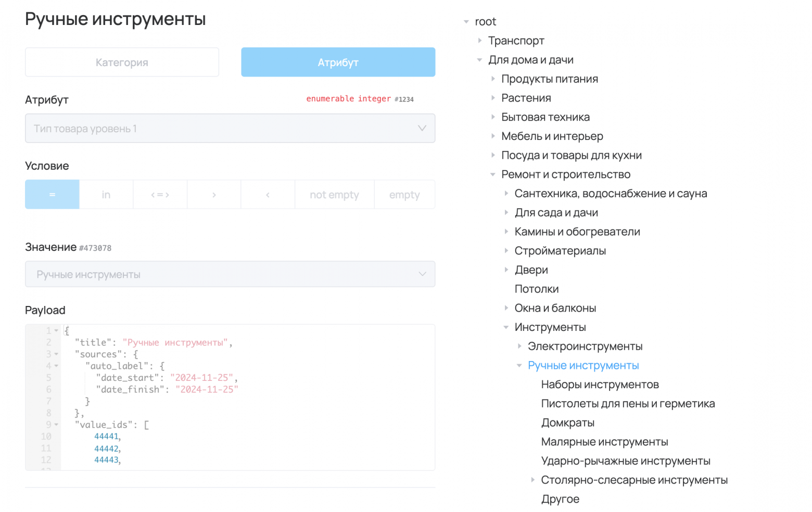Collapse the Инструменты tree node
The image size is (812, 512).
click(x=506, y=327)
